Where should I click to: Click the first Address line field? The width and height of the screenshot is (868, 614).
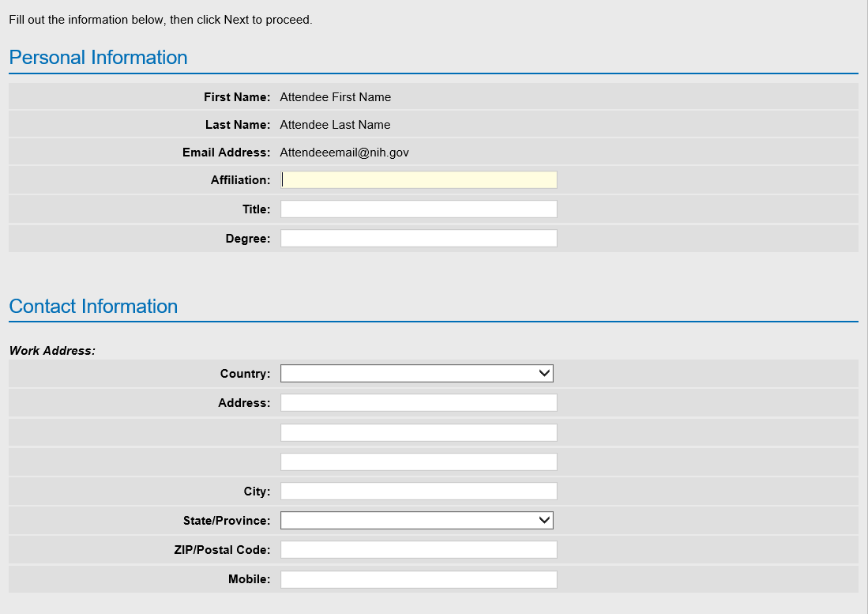pyautogui.click(x=419, y=403)
